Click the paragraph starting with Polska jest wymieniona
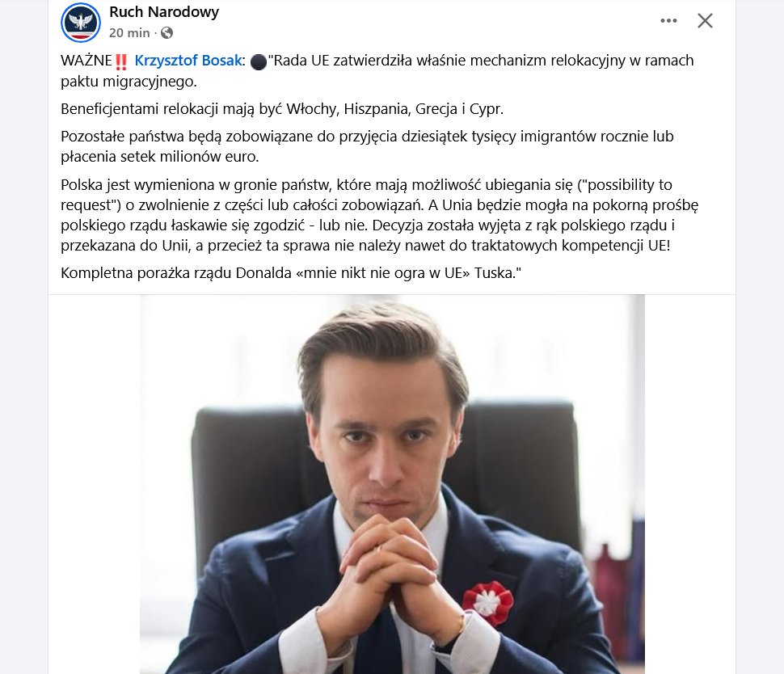784x674 pixels. point(380,215)
